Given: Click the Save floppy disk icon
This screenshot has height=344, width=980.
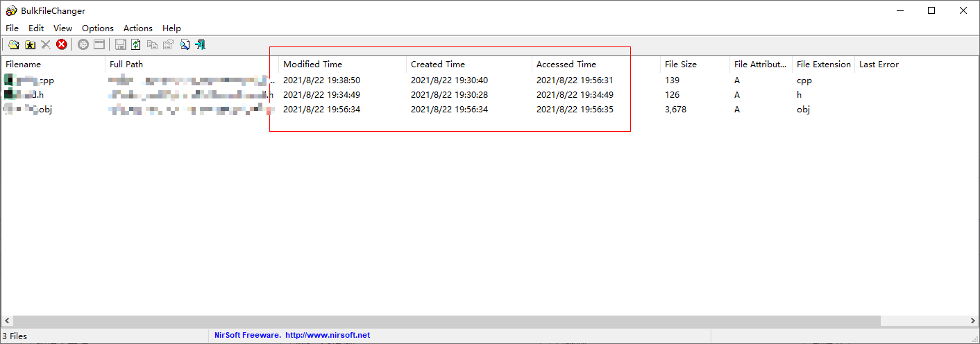Looking at the screenshot, I should click(121, 45).
